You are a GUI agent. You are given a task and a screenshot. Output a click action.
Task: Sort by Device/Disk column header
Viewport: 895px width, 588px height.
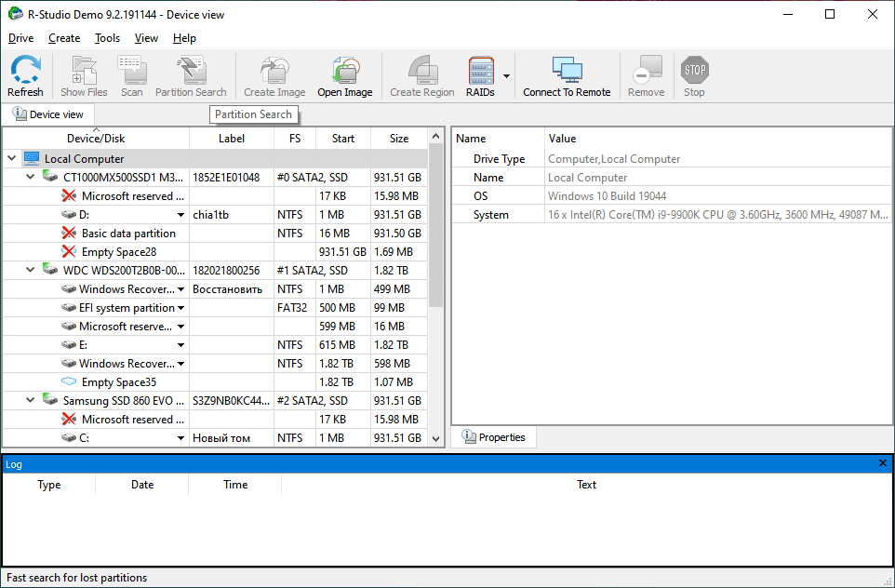coord(96,138)
